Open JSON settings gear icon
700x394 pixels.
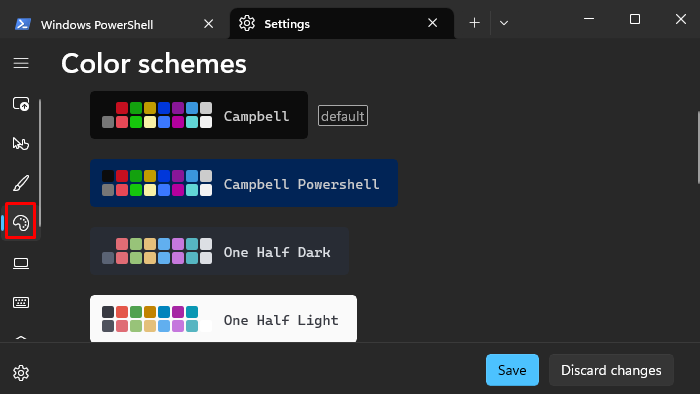click(21, 373)
